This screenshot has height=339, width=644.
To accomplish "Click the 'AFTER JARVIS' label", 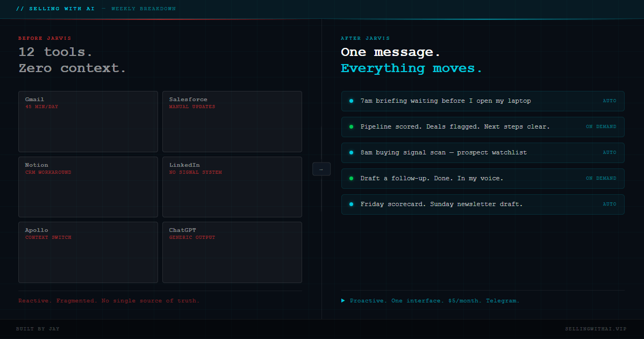I will tap(365, 38).
